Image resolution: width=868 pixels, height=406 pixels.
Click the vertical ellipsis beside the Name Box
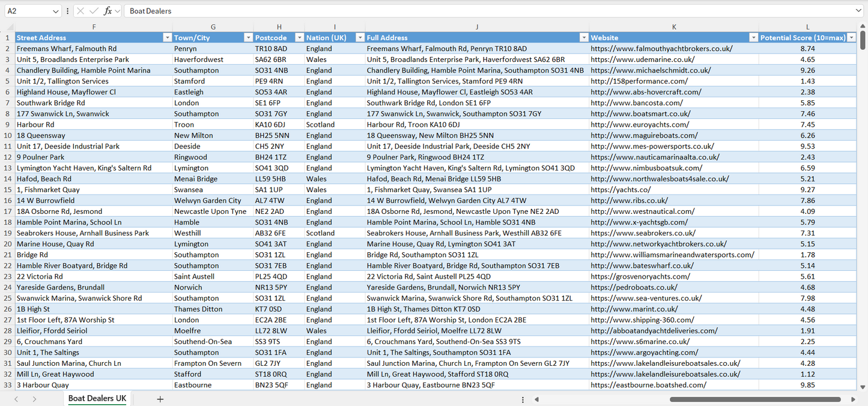[67, 11]
